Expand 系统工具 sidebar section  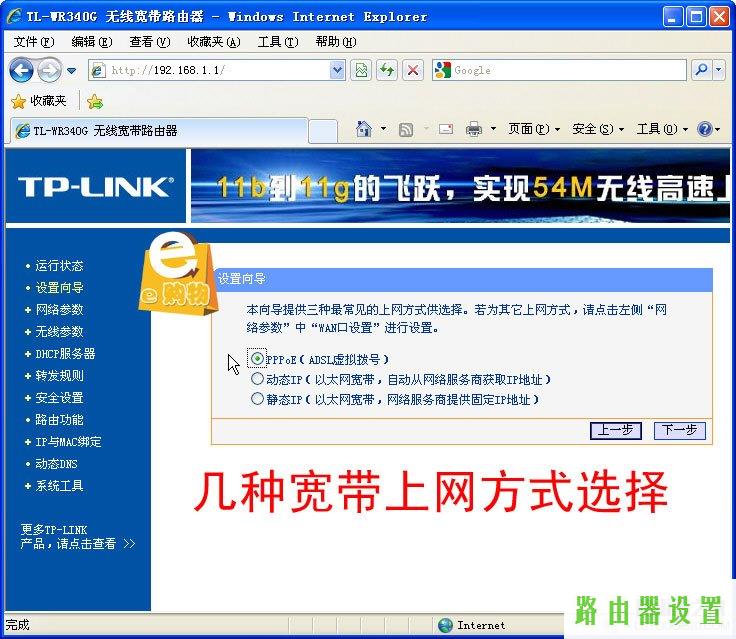[59, 486]
